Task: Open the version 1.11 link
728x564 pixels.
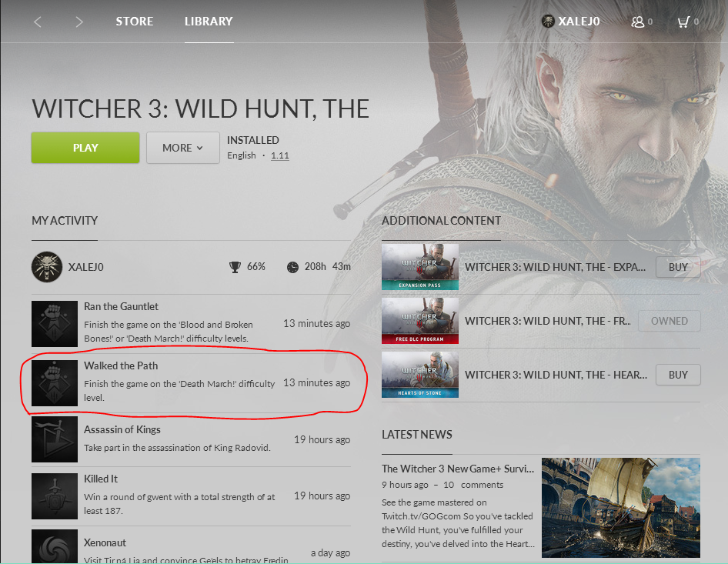Action: point(280,155)
